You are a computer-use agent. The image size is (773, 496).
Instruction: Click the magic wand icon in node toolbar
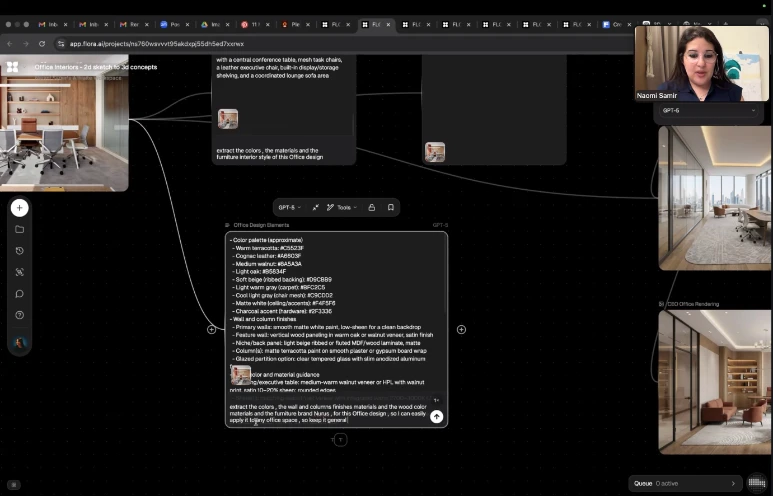[x=315, y=208]
